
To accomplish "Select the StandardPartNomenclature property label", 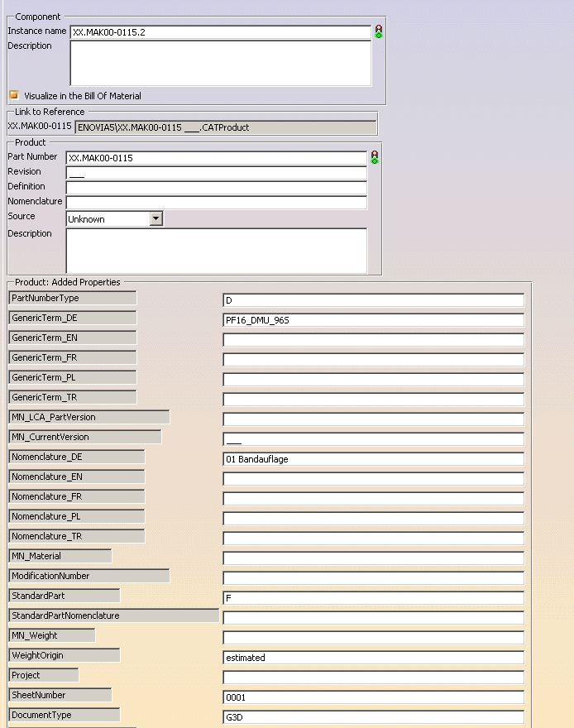I will 114,615.
